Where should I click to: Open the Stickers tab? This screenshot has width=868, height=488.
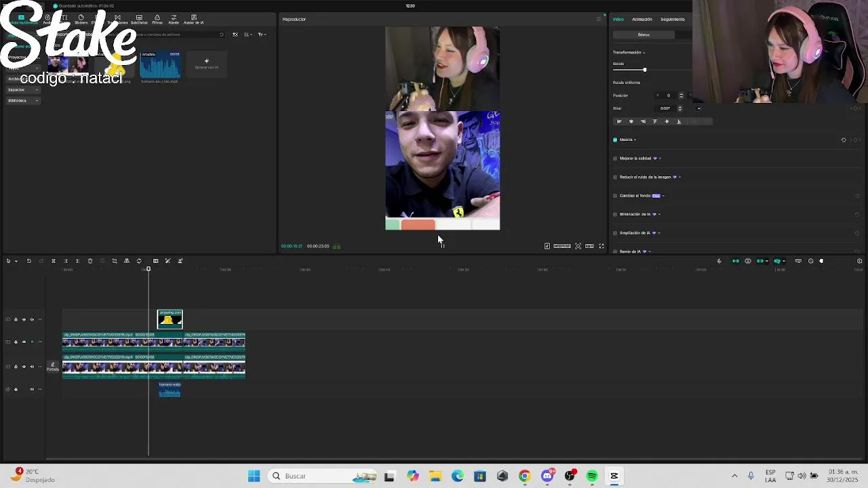click(81, 19)
